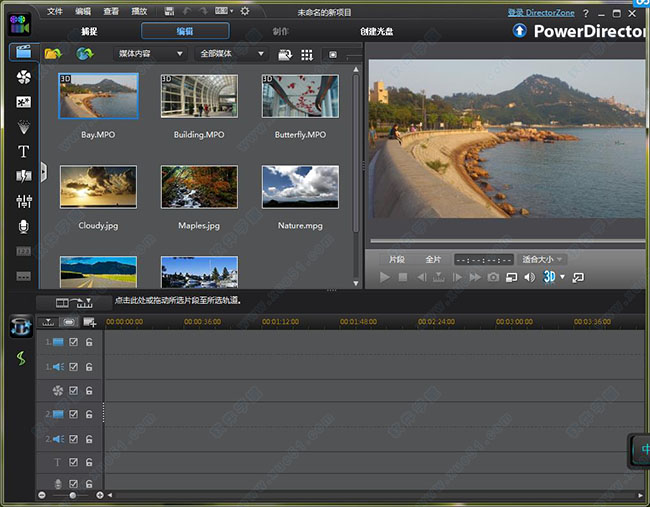Screen dimensions: 650x507
Task: Select the Bay.MPO thumbnail
Action: [x=98, y=96]
